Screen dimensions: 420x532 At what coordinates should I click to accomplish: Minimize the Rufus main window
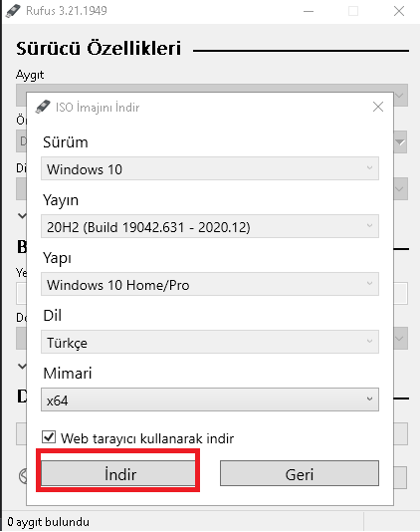tap(309, 11)
